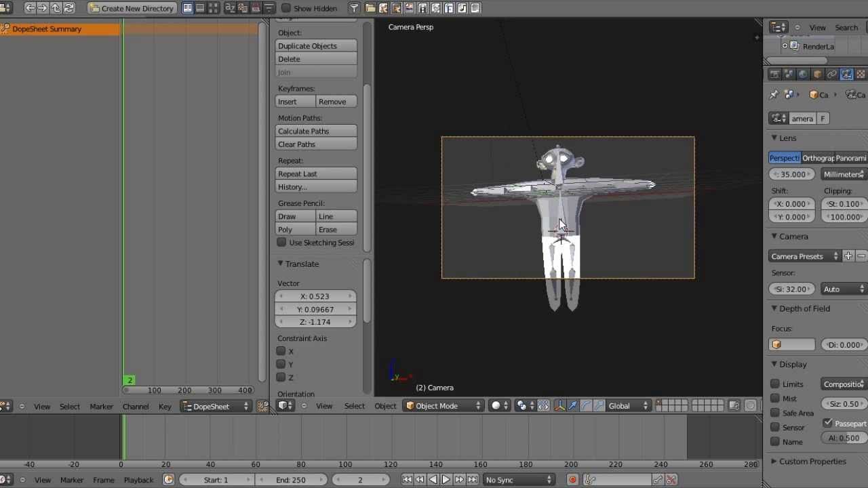This screenshot has height=488, width=868.
Task: Open the Camera Presets dropdown
Action: [x=804, y=256]
